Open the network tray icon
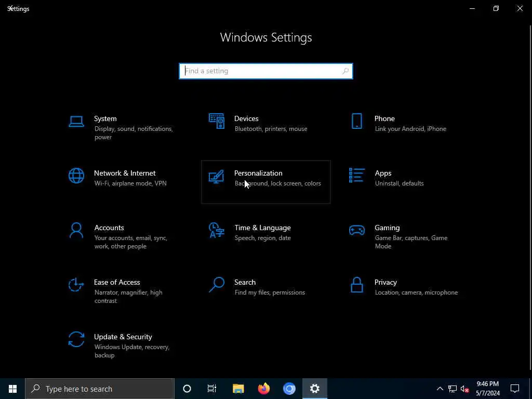This screenshot has width=532, height=399. point(453,389)
